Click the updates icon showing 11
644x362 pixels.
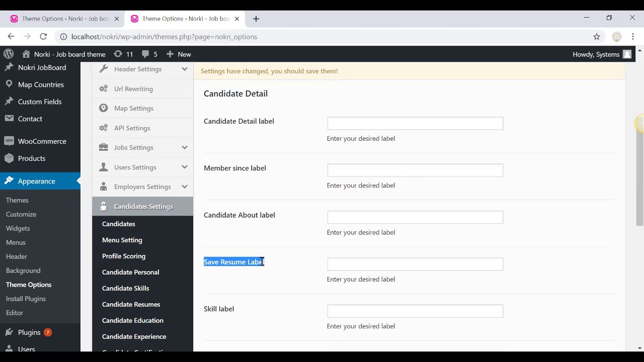click(x=118, y=54)
